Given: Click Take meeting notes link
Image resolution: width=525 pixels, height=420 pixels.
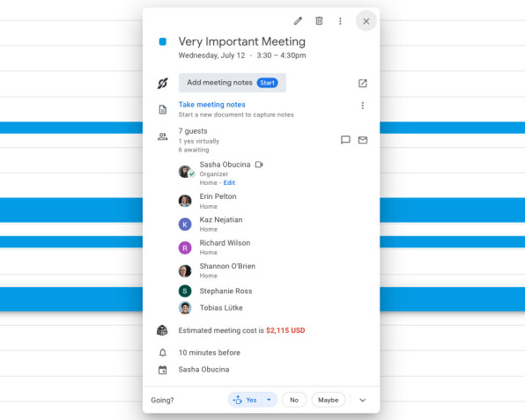Looking at the screenshot, I should (x=212, y=105).
